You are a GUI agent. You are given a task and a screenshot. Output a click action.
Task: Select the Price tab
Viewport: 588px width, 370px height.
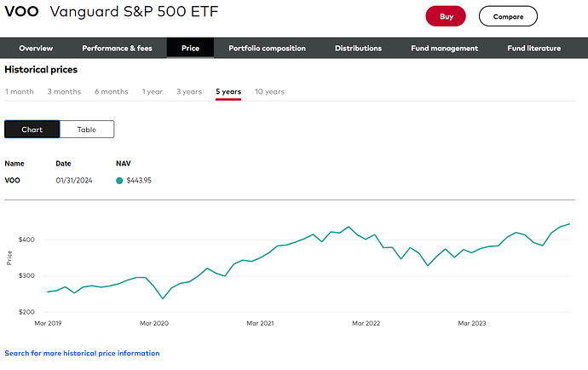click(190, 49)
